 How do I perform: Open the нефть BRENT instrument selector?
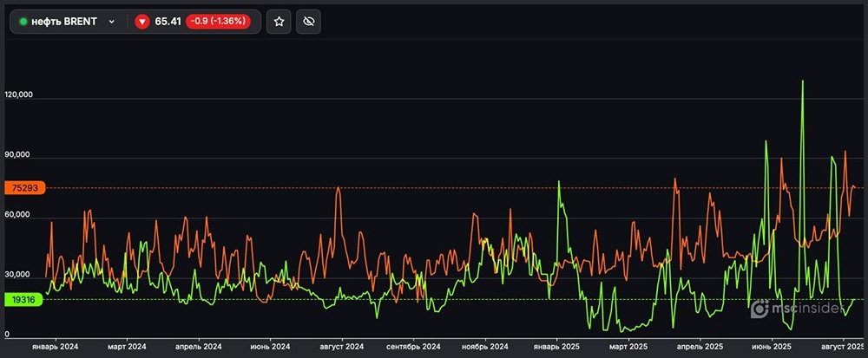click(x=64, y=22)
